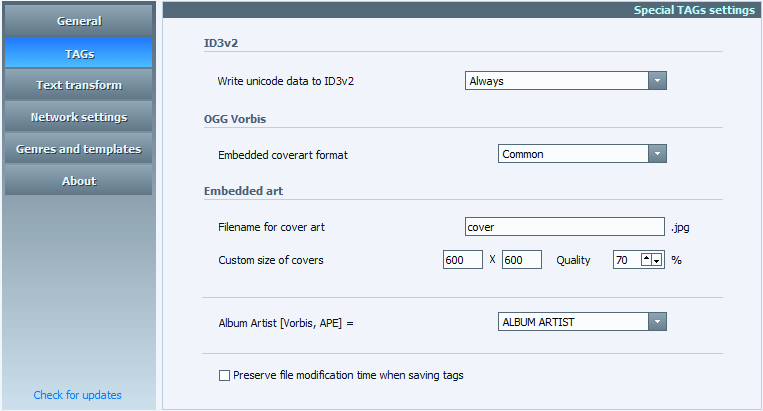Go to Genres and templates tab
This screenshot has height=411, width=763.
78,148
